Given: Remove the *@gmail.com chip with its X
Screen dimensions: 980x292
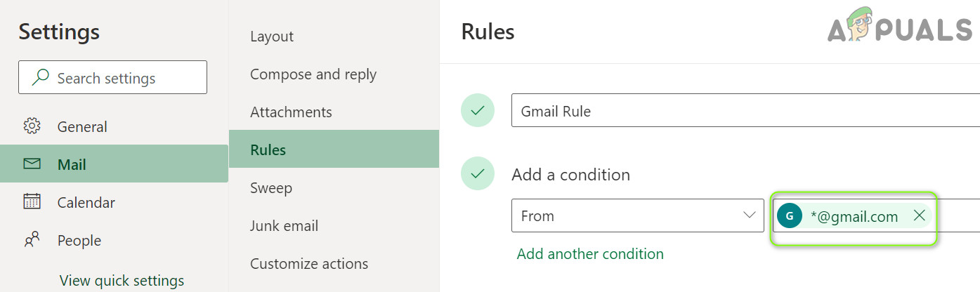Looking at the screenshot, I should [919, 216].
